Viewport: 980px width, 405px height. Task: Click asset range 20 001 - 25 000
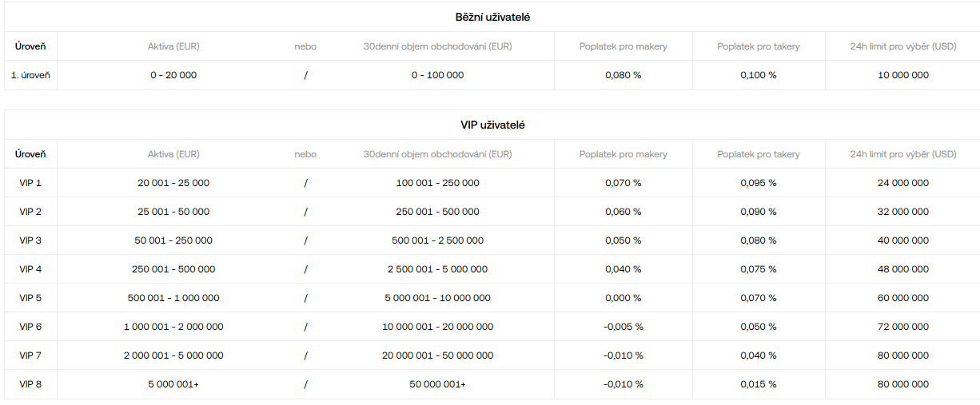(x=173, y=183)
